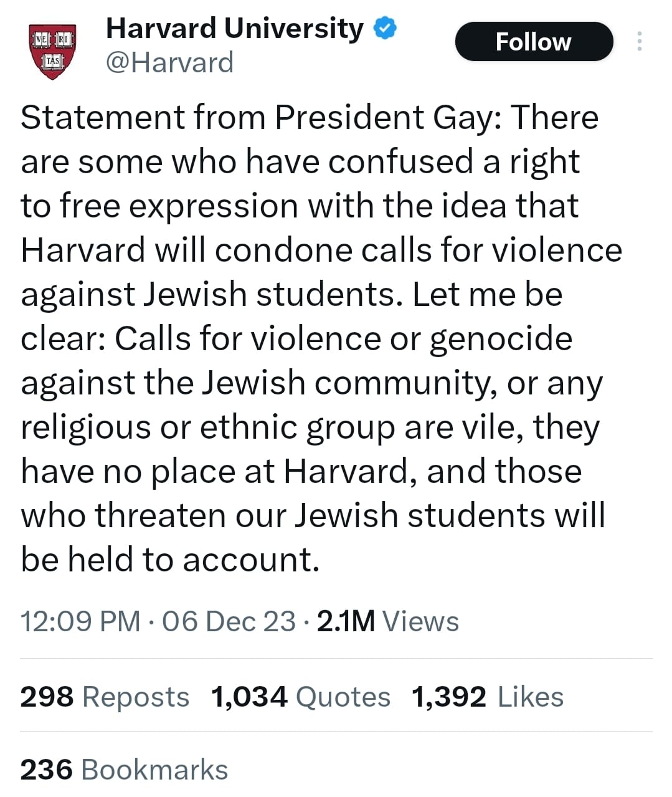
Task: Click the 2.1M Views count
Action: tap(387, 621)
